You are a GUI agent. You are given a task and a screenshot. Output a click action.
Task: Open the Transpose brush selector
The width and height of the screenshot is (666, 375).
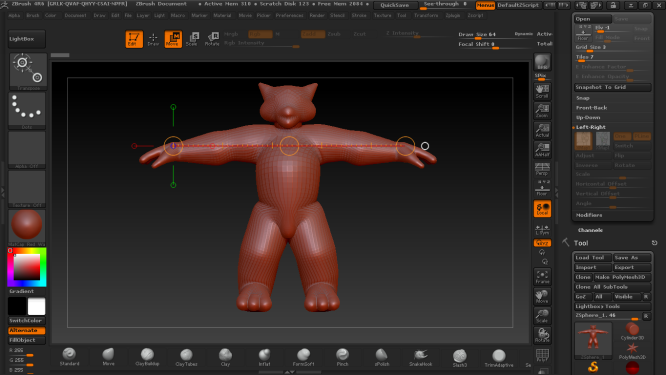pyautogui.click(x=27, y=71)
